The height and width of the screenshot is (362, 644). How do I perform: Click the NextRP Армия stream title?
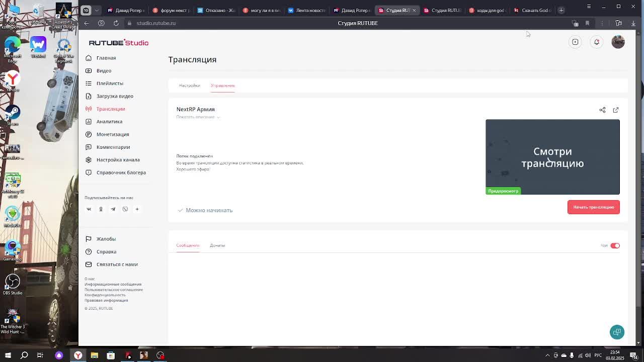click(x=195, y=109)
